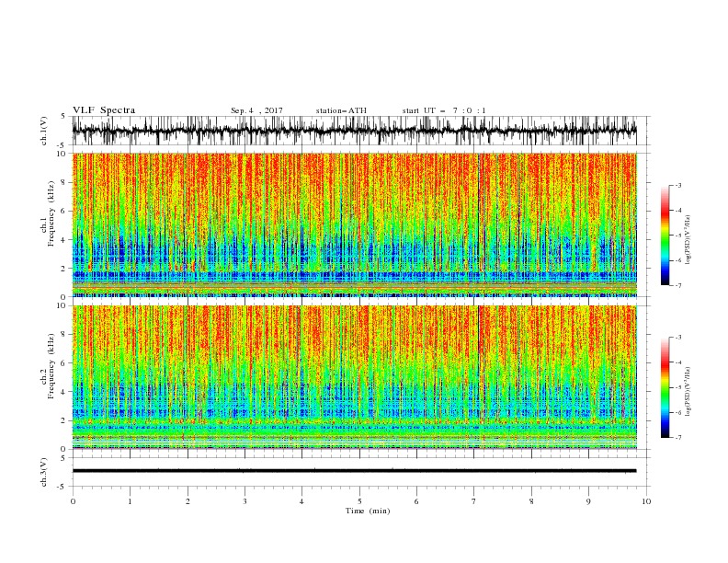Click time axis tick label "10" at right end

pyautogui.click(x=646, y=501)
